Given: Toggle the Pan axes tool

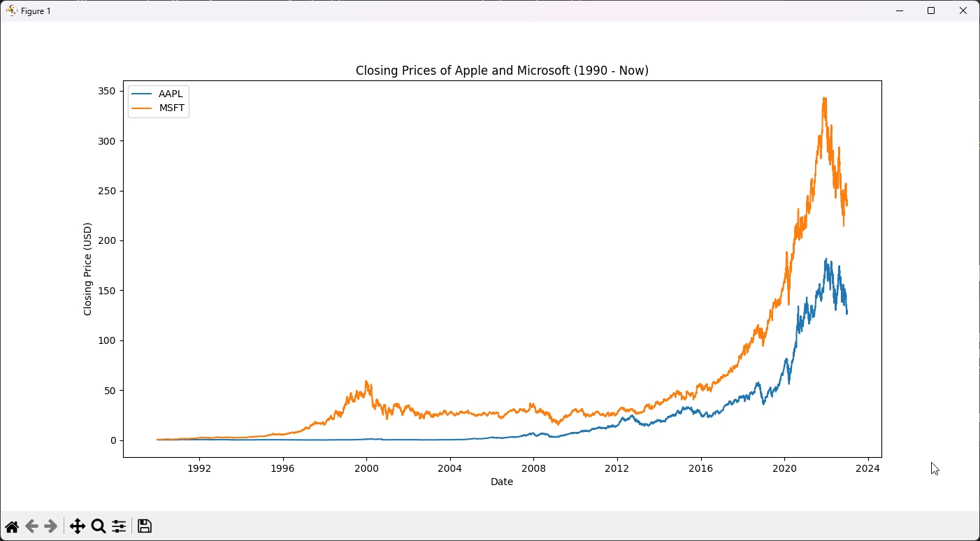Looking at the screenshot, I should [x=78, y=526].
